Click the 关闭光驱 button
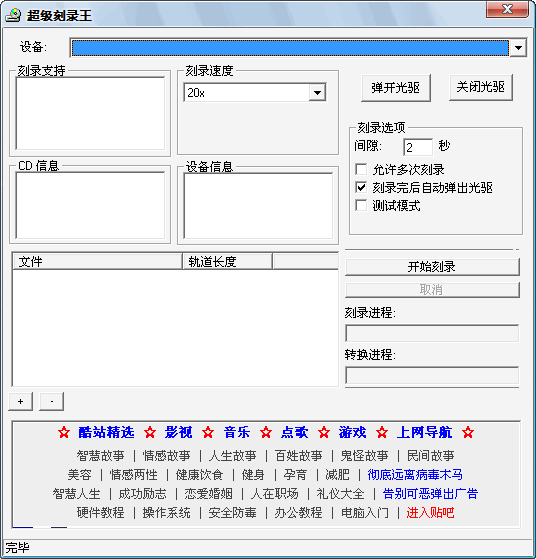The height and width of the screenshot is (559, 536). point(481,87)
